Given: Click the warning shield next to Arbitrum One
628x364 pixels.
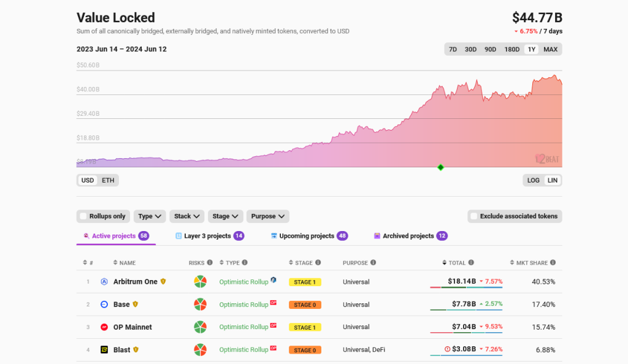Looking at the screenshot, I should [163, 282].
